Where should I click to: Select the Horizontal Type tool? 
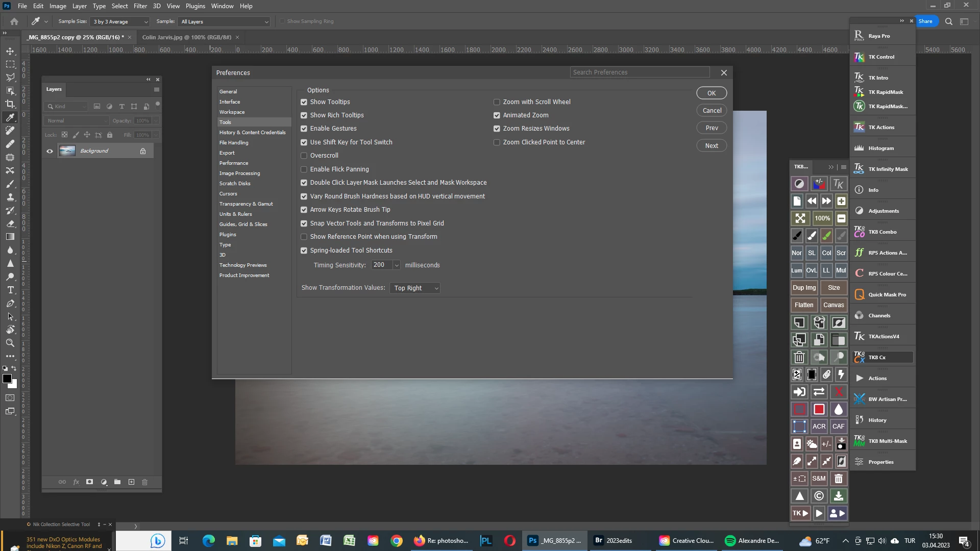[x=10, y=290]
